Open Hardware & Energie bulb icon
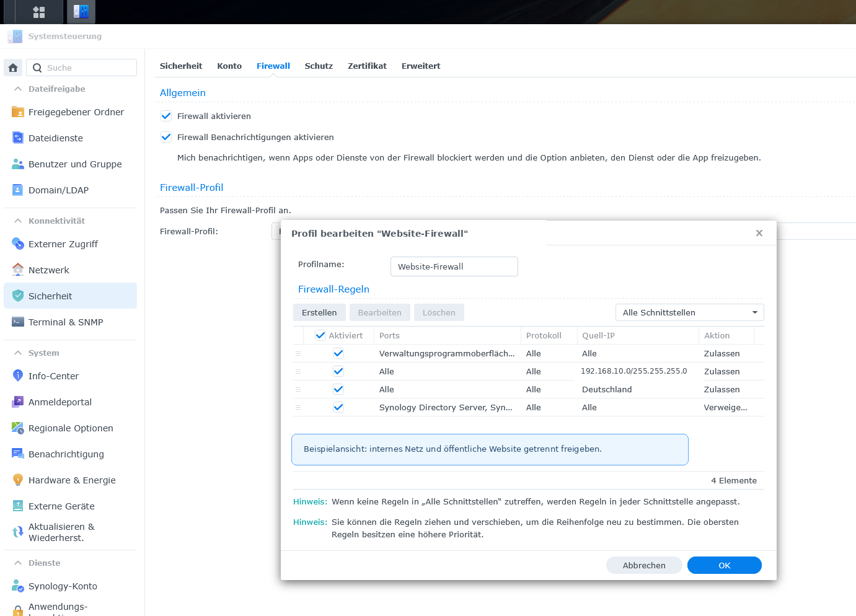The width and height of the screenshot is (856, 616). (18, 480)
